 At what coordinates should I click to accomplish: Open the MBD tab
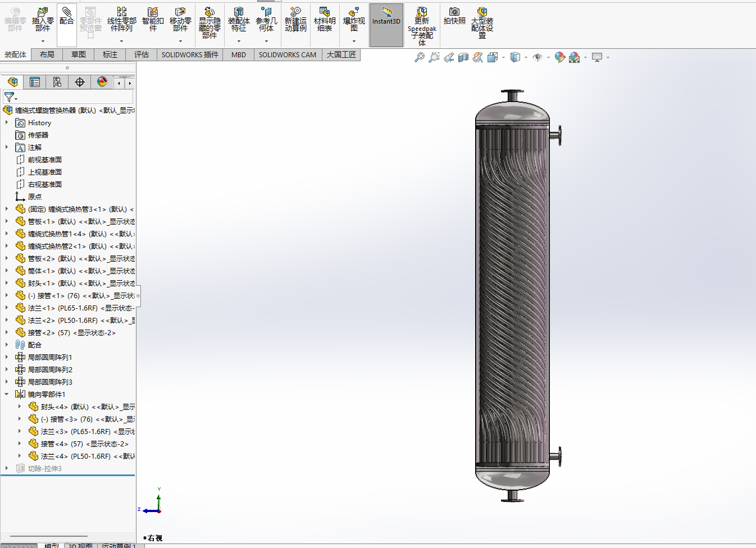239,54
